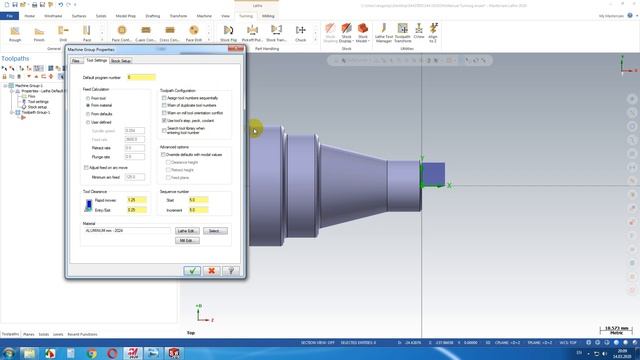
Task: Open the Windows Start menu
Action: tap(8, 353)
